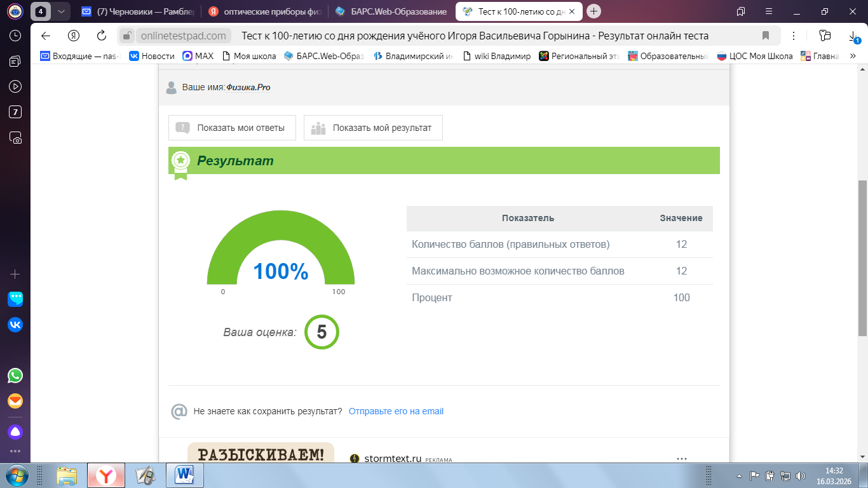Open the ad's three-dot options menu

tap(682, 458)
